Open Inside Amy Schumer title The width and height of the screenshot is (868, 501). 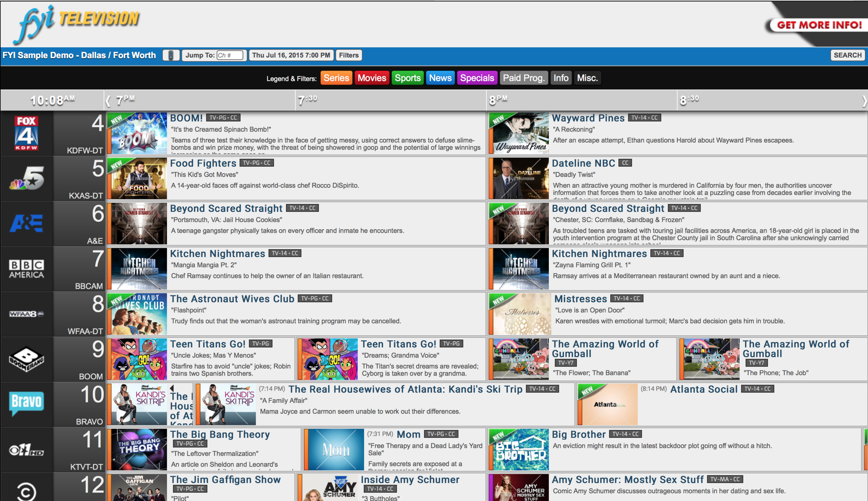[410, 479]
